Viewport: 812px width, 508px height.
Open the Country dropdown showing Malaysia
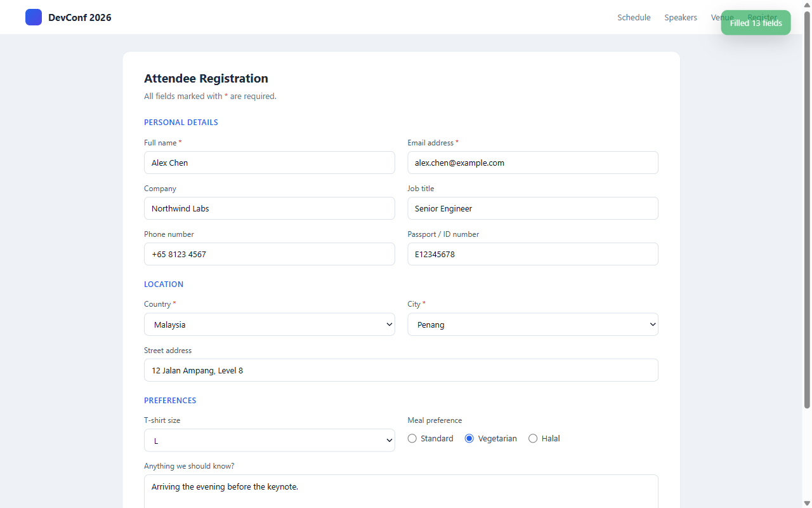pyautogui.click(x=270, y=324)
